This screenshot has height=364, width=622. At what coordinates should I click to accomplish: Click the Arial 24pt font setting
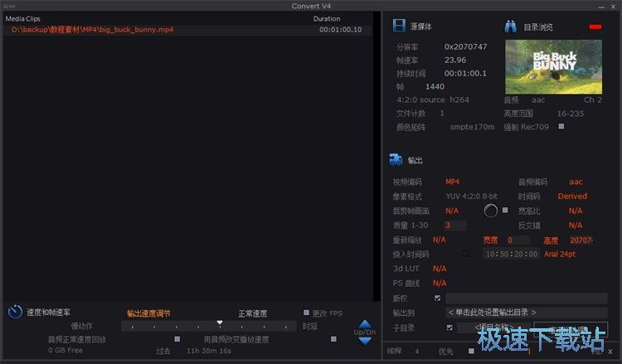click(560, 254)
